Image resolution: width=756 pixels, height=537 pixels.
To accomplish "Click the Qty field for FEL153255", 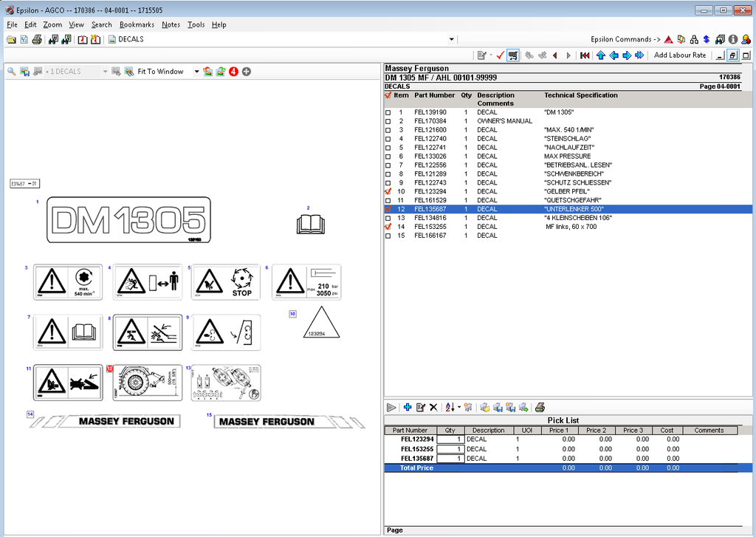I will 450,449.
